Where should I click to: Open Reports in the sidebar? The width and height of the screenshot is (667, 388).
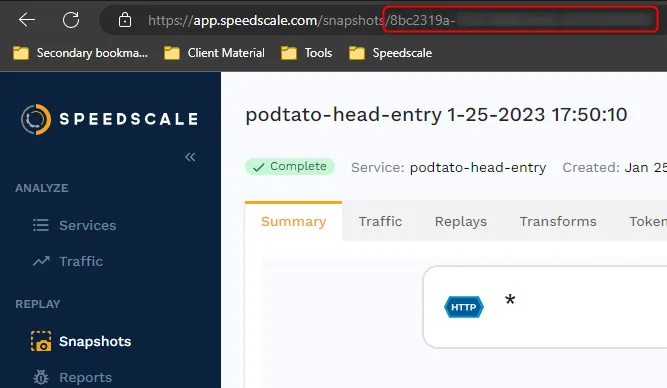point(86,377)
